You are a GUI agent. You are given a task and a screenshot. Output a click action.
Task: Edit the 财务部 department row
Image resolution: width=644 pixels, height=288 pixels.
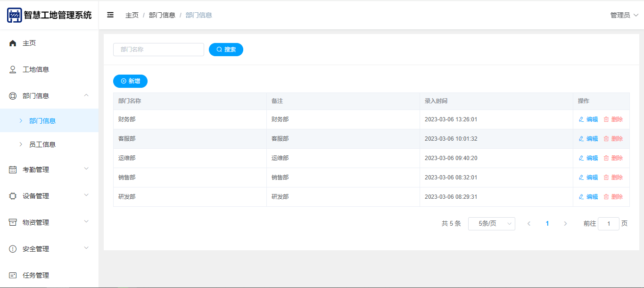(x=588, y=119)
